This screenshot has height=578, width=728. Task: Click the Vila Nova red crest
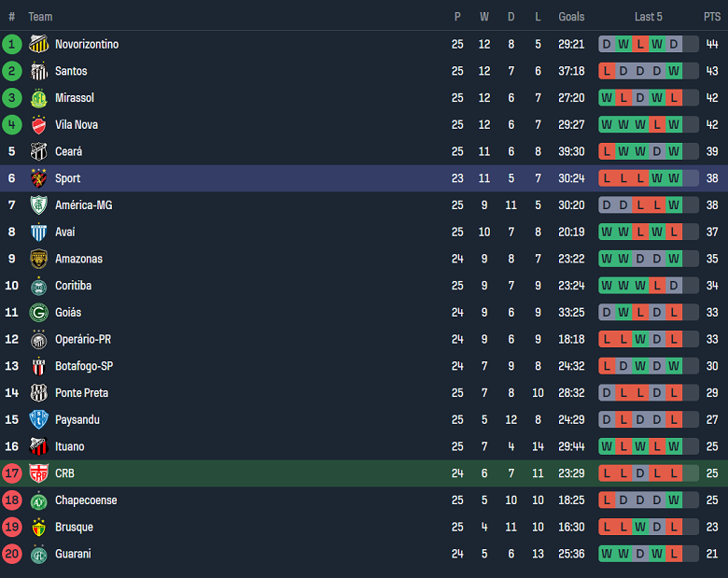point(38,125)
